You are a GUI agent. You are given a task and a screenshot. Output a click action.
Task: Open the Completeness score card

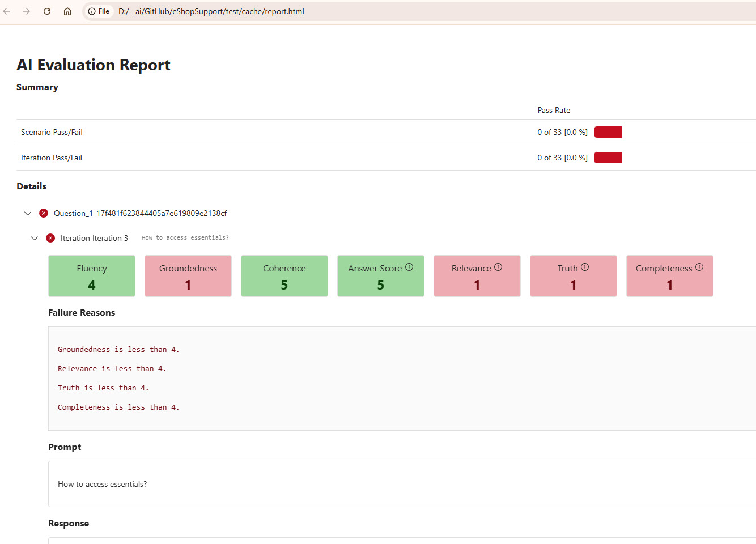(670, 276)
